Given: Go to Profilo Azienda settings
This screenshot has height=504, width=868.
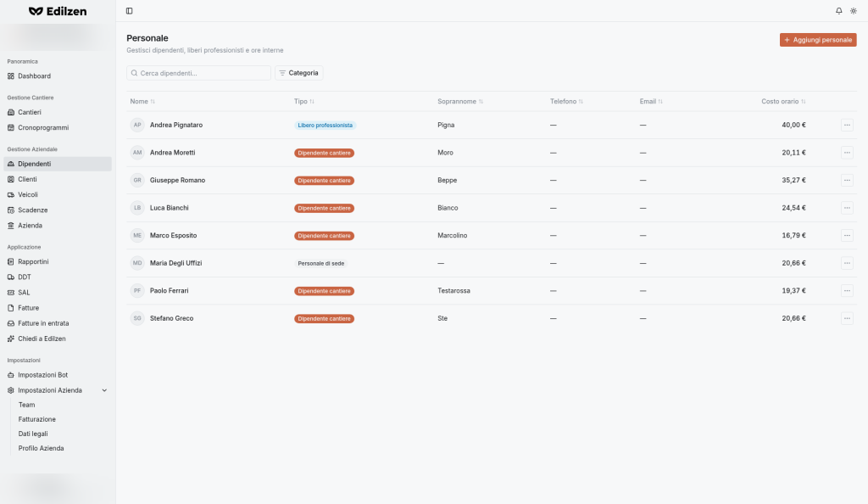Looking at the screenshot, I should [41, 448].
